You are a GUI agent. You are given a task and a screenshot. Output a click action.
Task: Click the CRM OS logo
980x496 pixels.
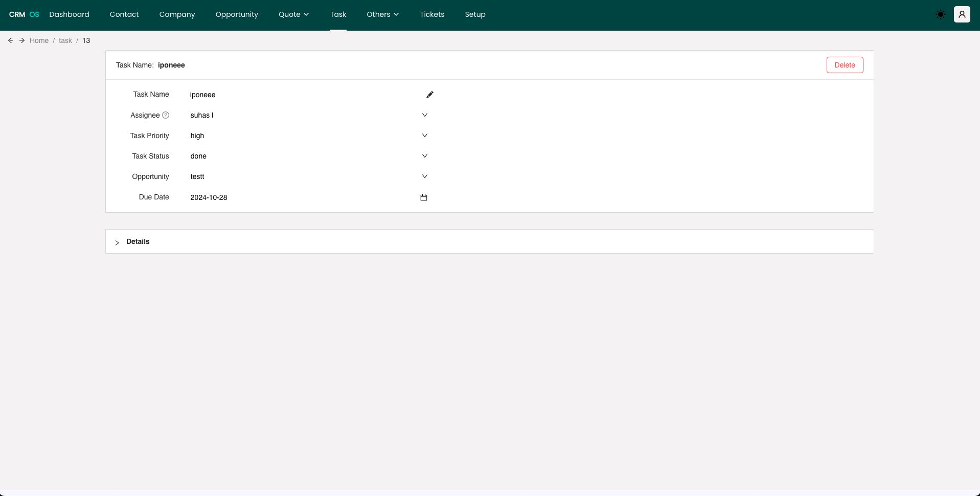tap(24, 14)
